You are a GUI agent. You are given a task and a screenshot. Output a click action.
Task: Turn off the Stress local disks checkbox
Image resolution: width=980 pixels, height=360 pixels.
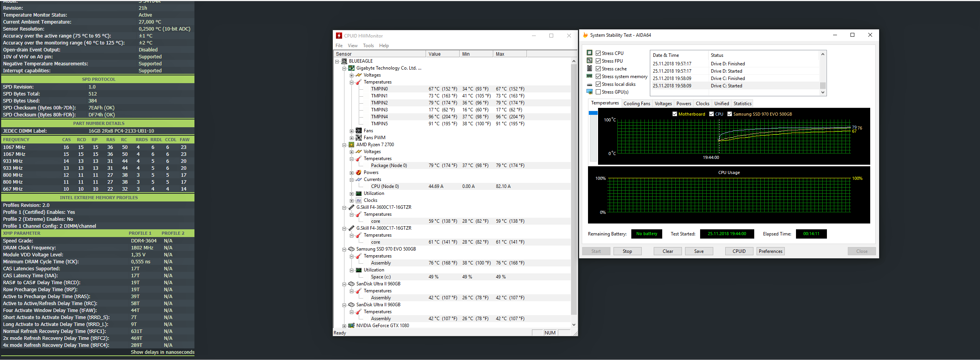pyautogui.click(x=598, y=84)
